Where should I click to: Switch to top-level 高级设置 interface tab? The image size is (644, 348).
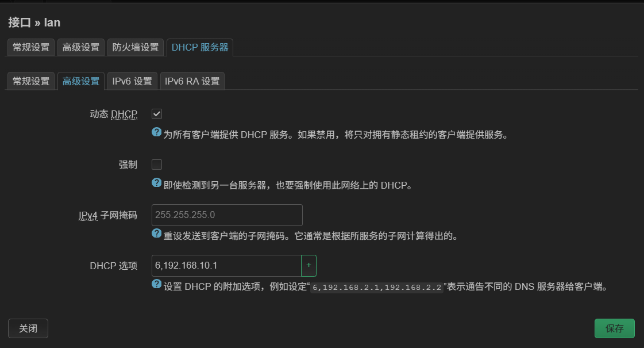tap(81, 47)
